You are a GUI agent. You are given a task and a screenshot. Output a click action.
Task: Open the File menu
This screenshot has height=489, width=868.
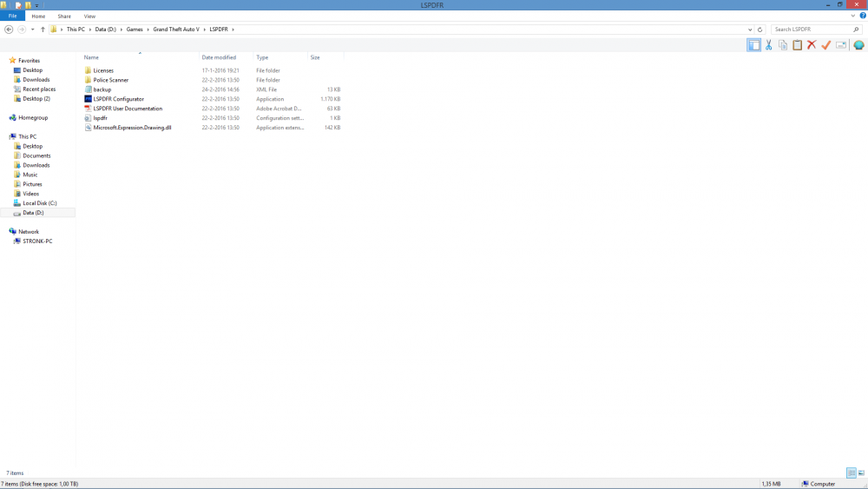(x=12, y=16)
